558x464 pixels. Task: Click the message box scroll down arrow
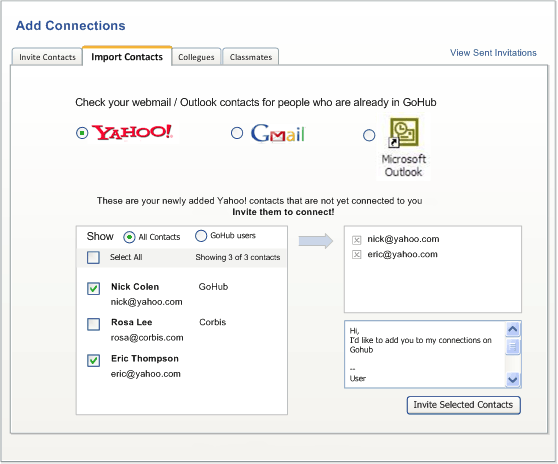tap(513, 379)
